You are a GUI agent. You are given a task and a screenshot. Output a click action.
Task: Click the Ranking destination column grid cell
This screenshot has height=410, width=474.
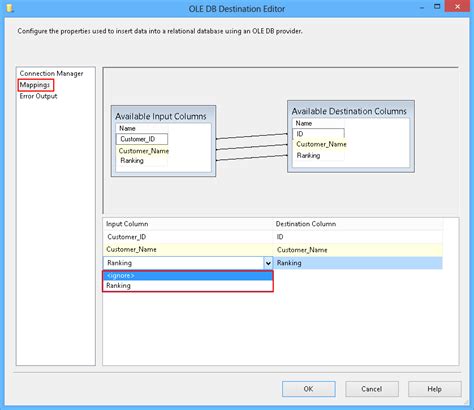coord(358,263)
